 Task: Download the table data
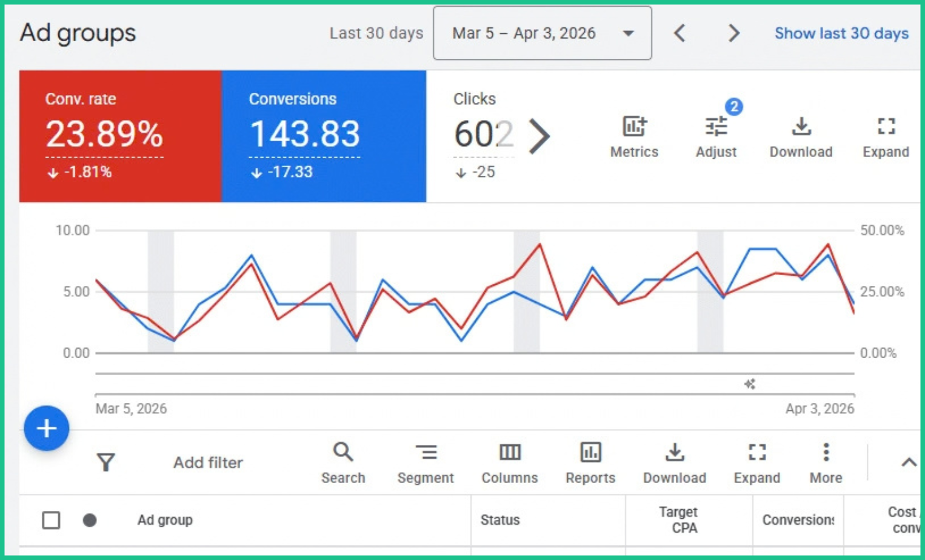point(675,463)
